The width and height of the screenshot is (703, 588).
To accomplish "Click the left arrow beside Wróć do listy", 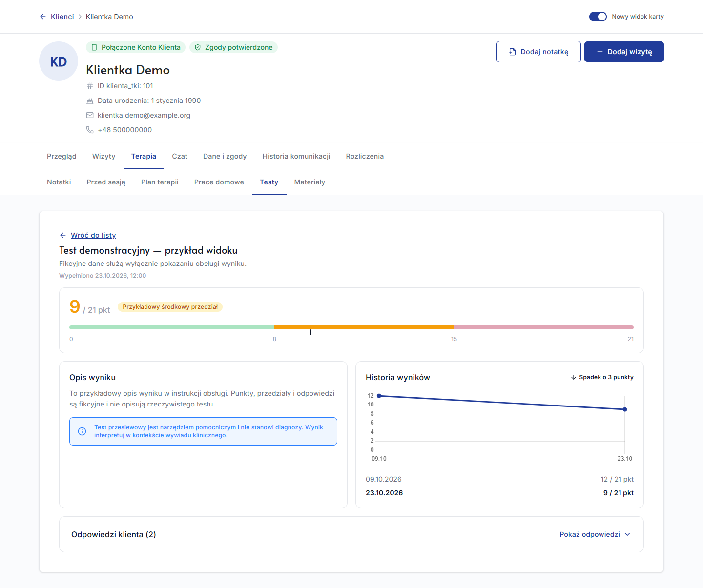I will coord(63,235).
